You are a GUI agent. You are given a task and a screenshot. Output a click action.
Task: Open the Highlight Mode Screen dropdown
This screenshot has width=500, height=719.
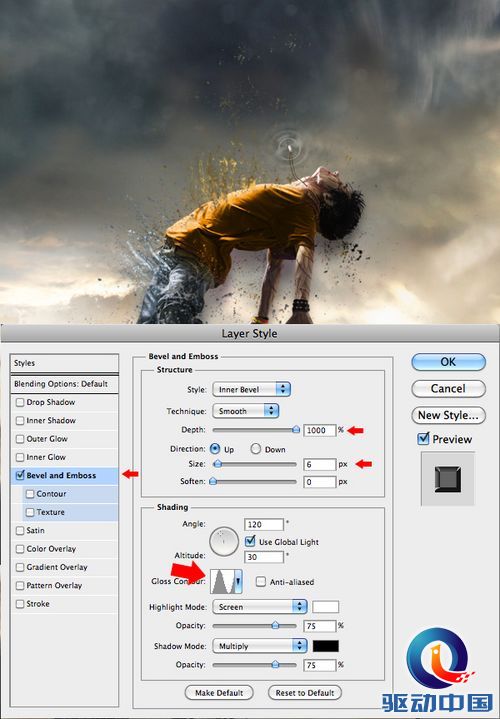[x=260, y=607]
